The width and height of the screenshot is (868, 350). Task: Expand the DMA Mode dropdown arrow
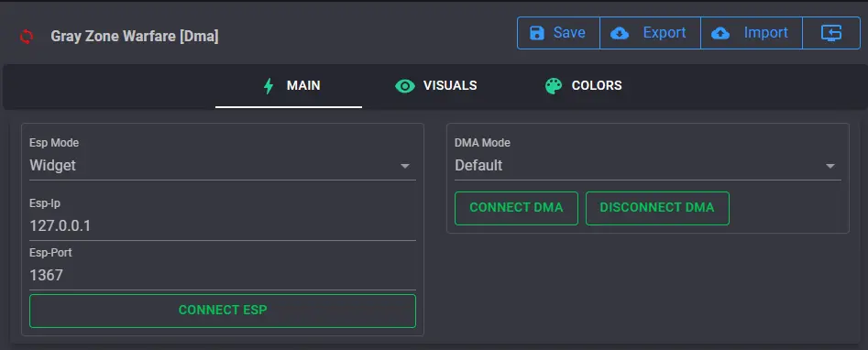[830, 166]
